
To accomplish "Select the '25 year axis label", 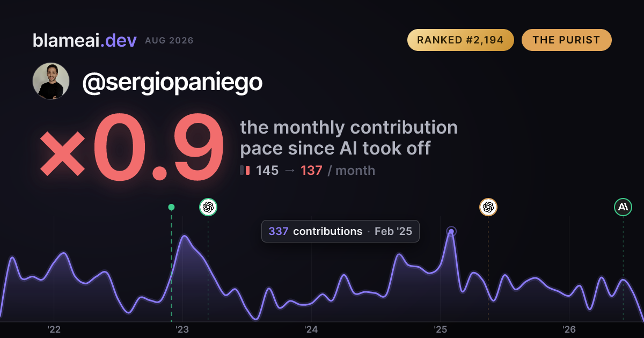I will (x=440, y=329).
